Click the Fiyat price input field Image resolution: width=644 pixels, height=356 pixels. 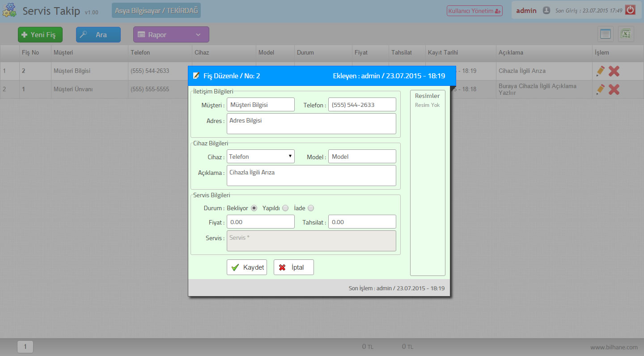[260, 222]
